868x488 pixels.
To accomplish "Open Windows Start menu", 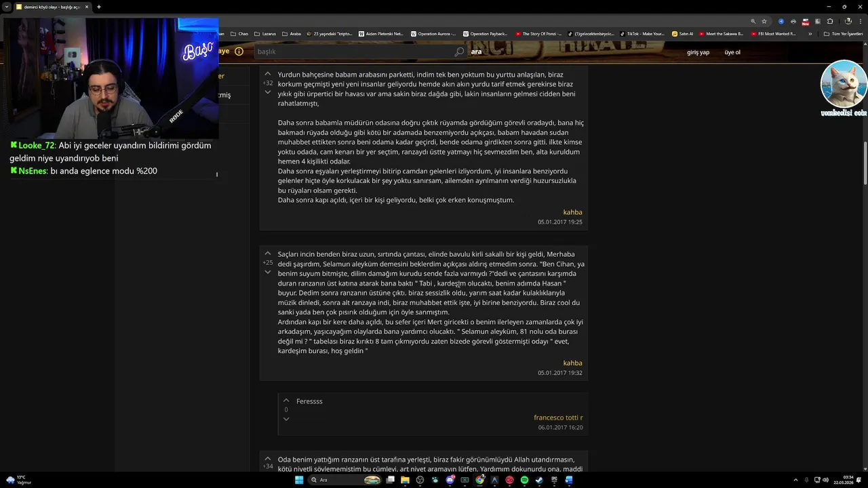I will tap(298, 480).
